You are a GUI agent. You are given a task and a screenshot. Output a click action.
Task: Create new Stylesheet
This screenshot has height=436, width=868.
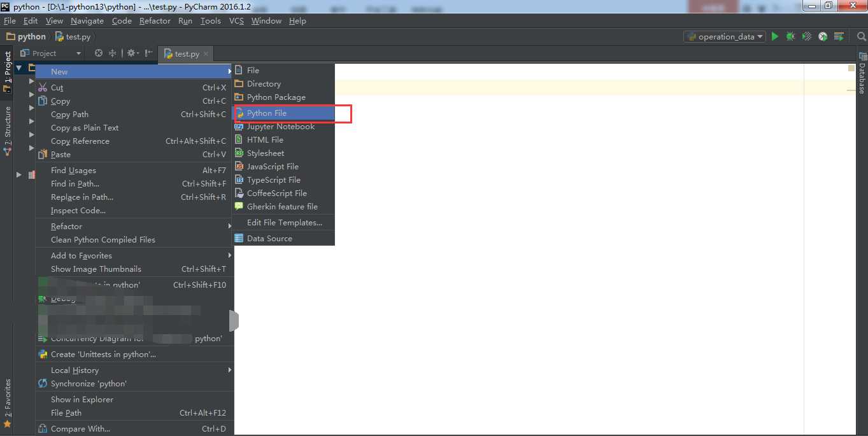(x=283, y=153)
